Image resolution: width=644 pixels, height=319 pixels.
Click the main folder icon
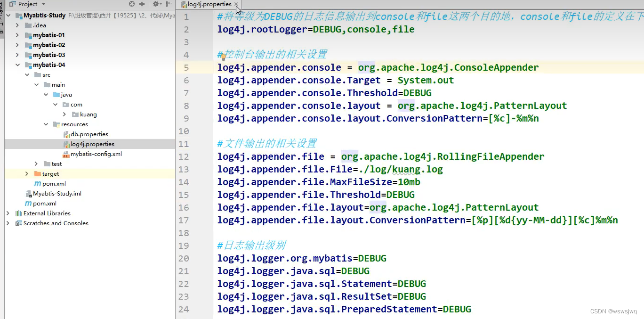pyautogui.click(x=47, y=84)
